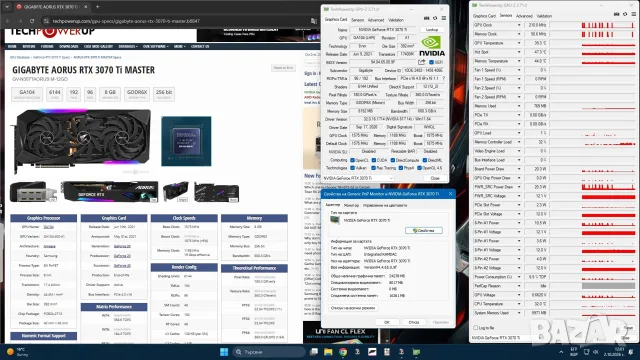640x360 pixels.
Task: Click the GPU-Z icon on the taskbar
Action: coord(416,352)
